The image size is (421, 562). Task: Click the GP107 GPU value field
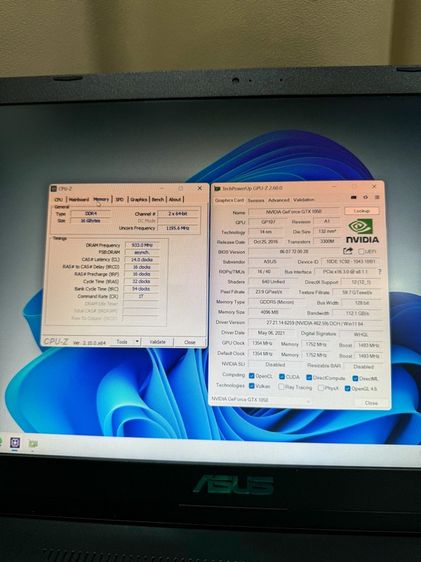(x=268, y=222)
